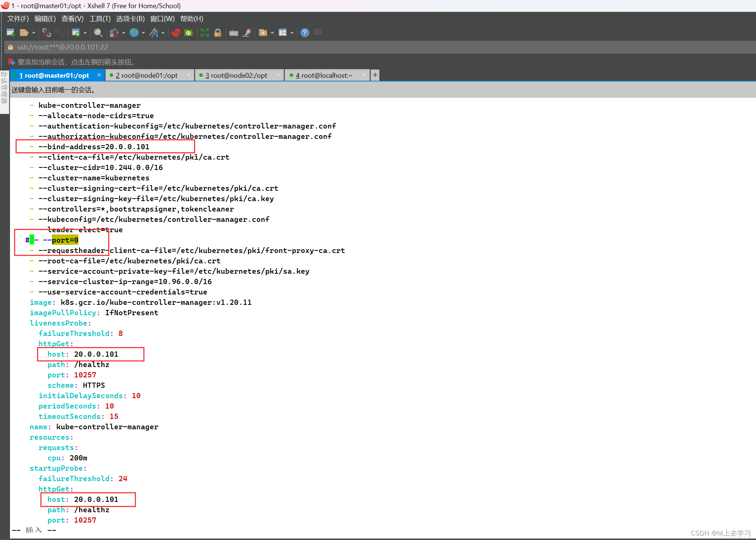Click the add-folder icon in the toolbar

pyautogui.click(x=263, y=33)
